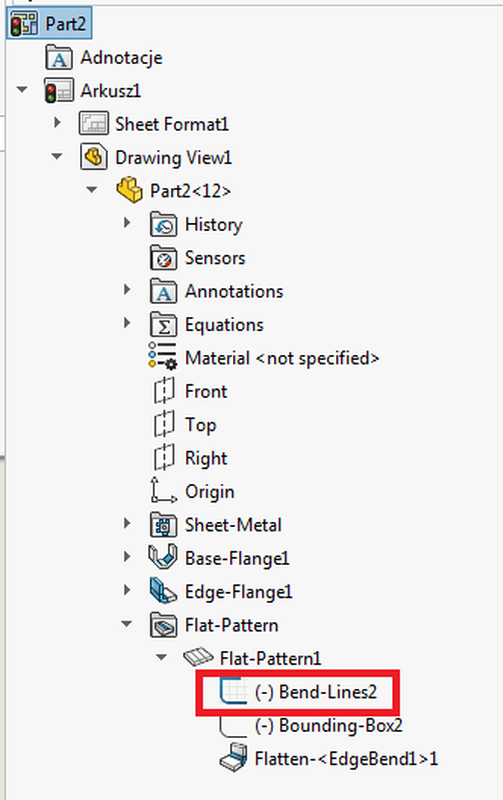Collapse the Flat-Pattern1 feature
This screenshot has width=503, height=800.
tap(161, 657)
